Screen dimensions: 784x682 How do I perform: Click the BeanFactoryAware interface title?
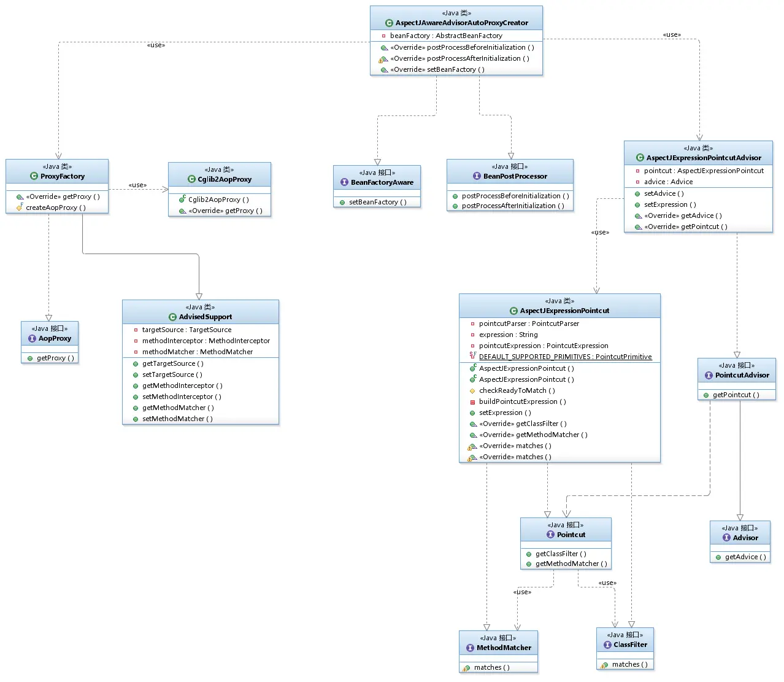coord(382,182)
